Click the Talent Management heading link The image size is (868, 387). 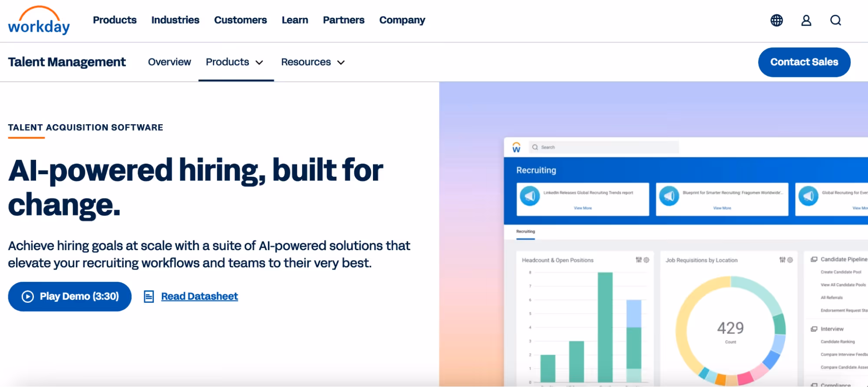(67, 62)
